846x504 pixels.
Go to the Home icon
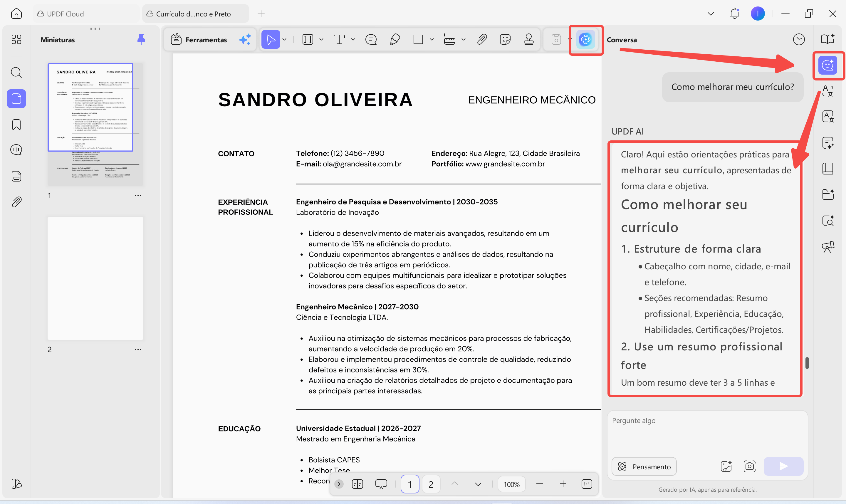16,14
